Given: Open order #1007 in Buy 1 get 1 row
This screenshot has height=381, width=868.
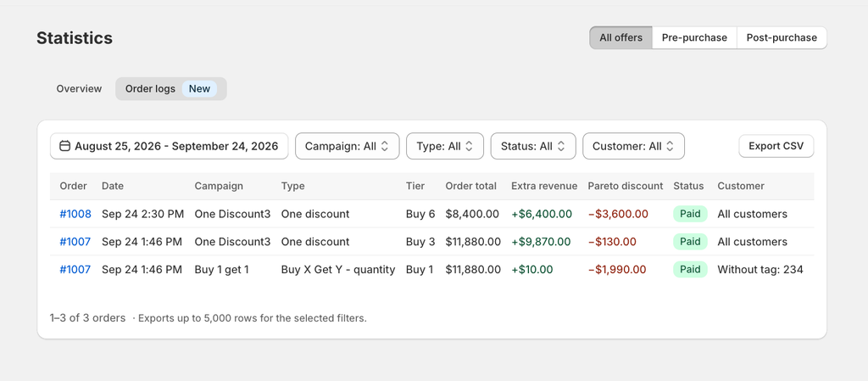Looking at the screenshot, I should point(75,270).
